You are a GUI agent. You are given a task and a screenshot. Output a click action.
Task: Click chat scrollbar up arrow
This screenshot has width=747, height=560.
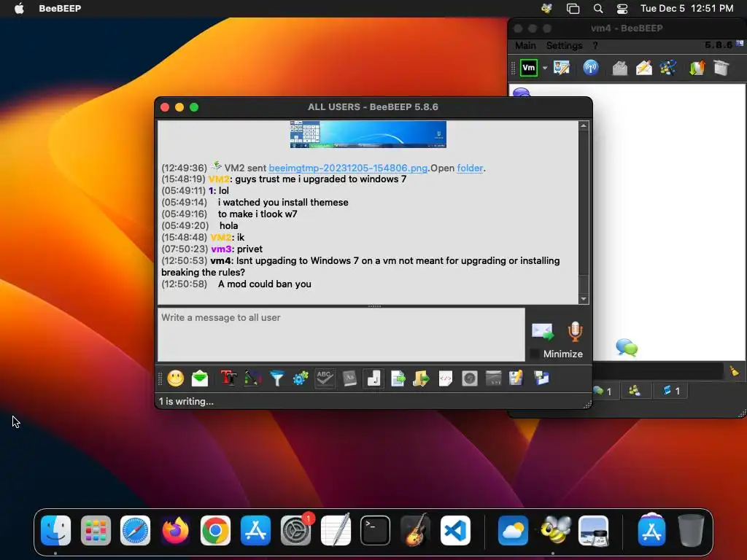pyautogui.click(x=584, y=125)
